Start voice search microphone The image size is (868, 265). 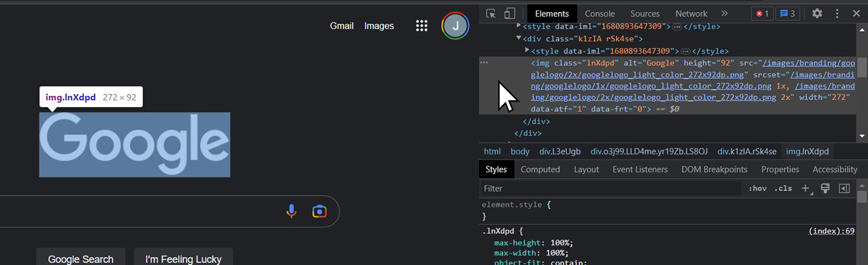291,211
